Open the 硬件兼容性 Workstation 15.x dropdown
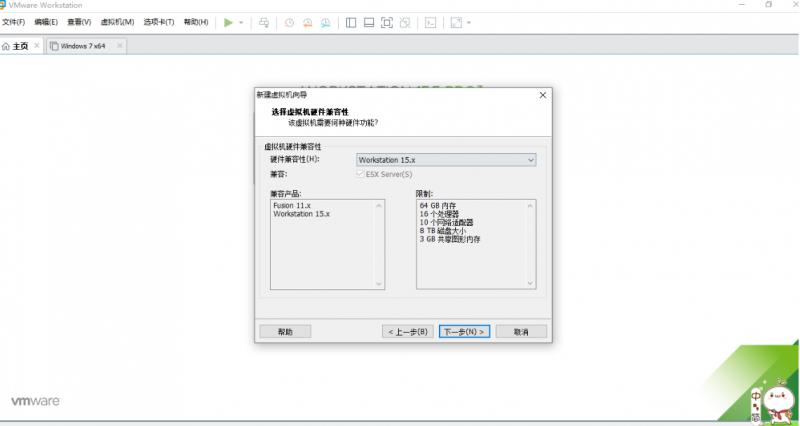Viewport: 800px width, 426px height. click(x=446, y=160)
